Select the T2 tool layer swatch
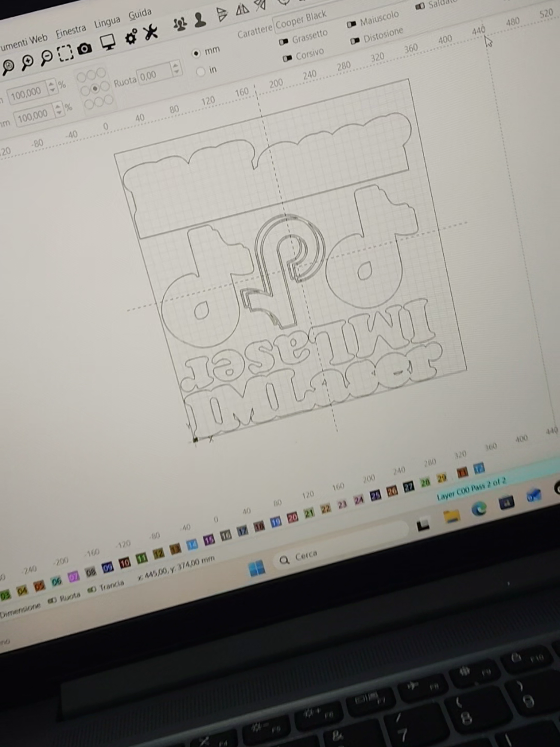Screen dimensions: 560x747 pyautogui.click(x=479, y=468)
